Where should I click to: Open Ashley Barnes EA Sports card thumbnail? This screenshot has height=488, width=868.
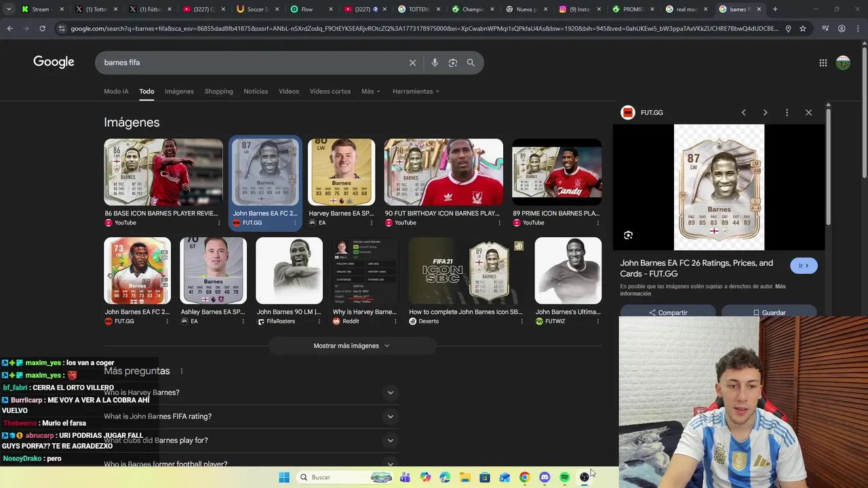(x=213, y=270)
